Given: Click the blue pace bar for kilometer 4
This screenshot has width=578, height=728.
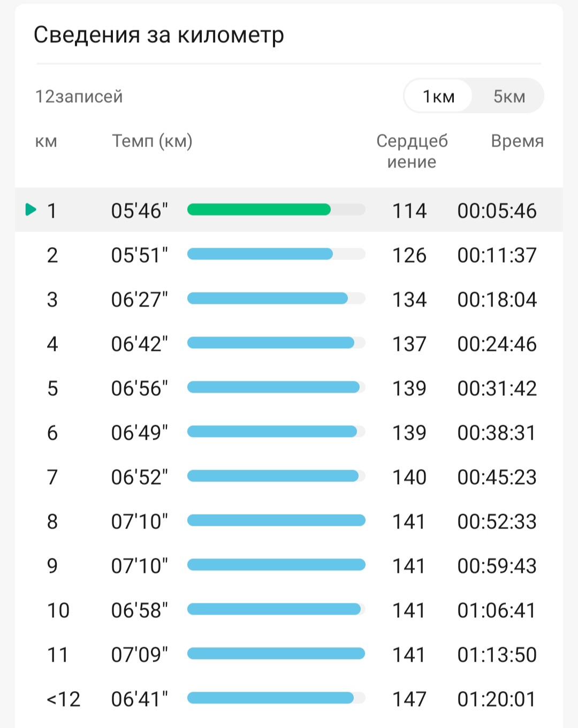Looking at the screenshot, I should click(271, 343).
